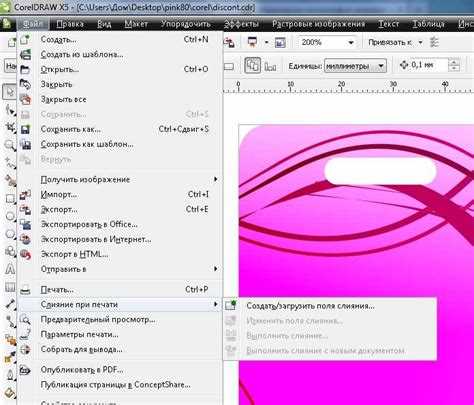Expand the Привязать к dropdown arrow
Screen dimensions: 474x405
(420, 42)
